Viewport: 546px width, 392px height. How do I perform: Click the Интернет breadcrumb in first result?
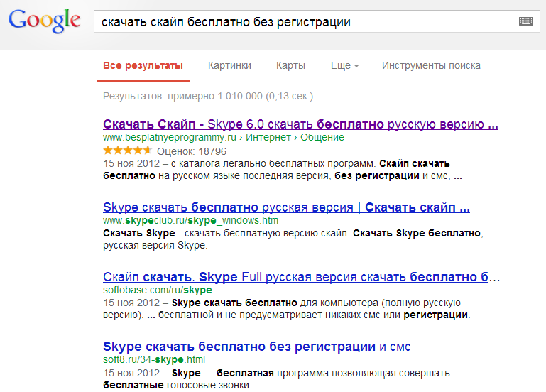pyautogui.click(x=268, y=138)
